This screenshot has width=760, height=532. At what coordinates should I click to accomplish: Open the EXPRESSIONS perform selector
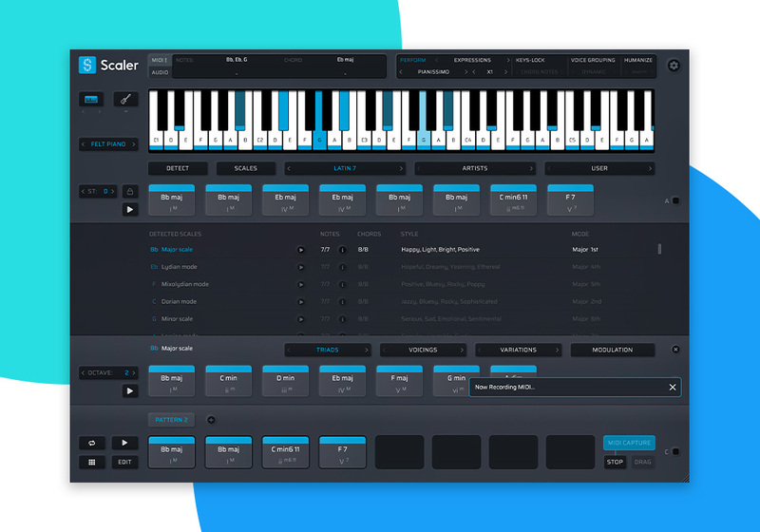472,60
